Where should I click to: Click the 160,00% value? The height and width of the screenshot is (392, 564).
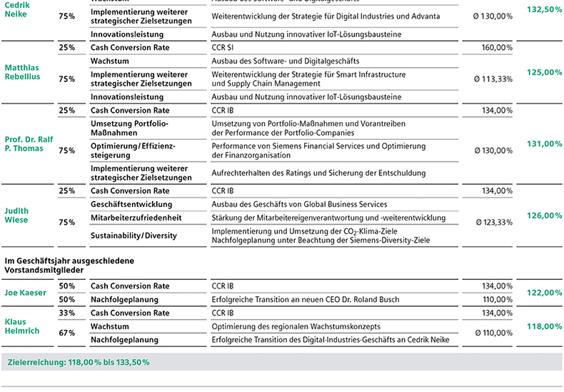[x=497, y=47]
